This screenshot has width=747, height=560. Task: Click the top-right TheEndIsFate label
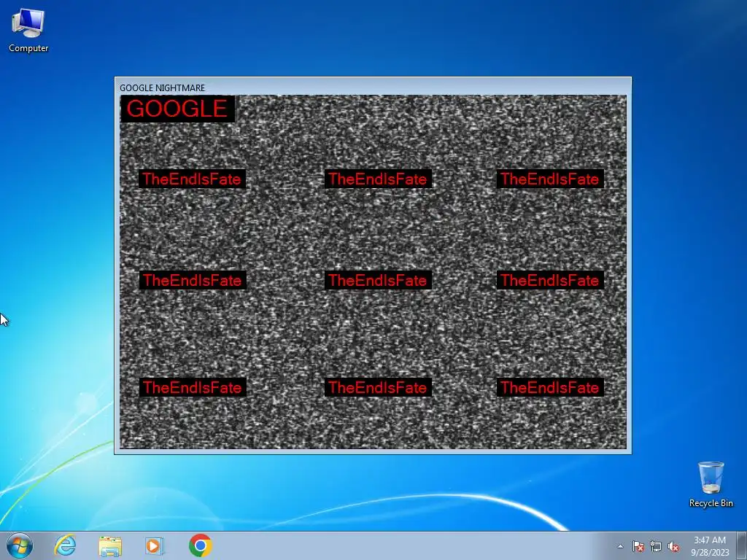(550, 179)
